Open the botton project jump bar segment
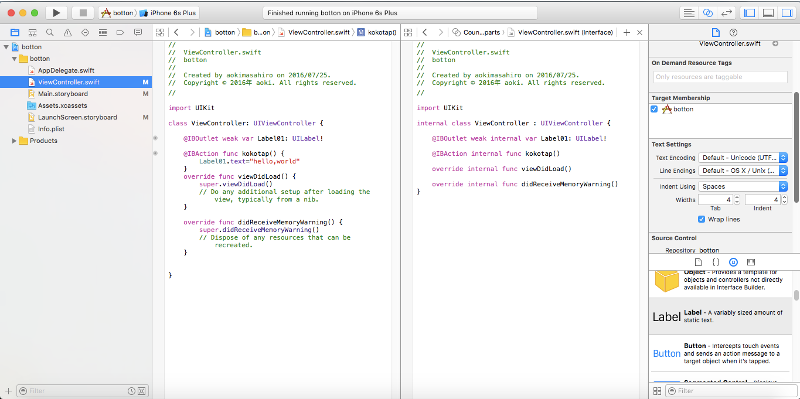Viewport: 800px width, 399px height. click(220, 32)
